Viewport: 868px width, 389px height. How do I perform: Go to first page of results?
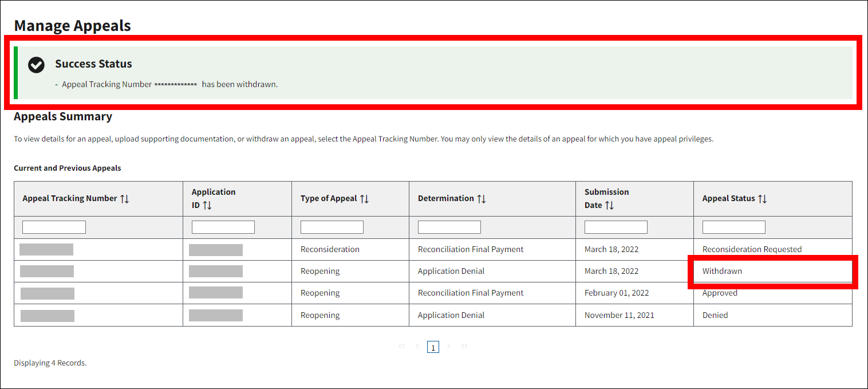coord(401,347)
